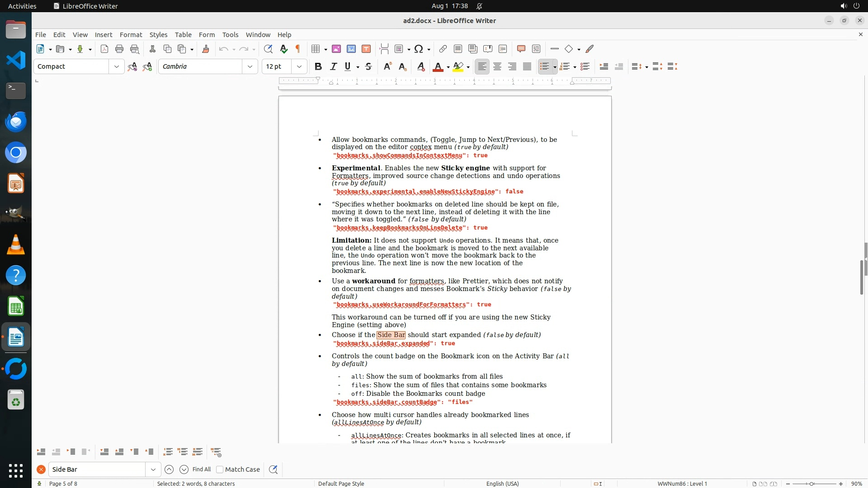This screenshot has height=488, width=868.
Task: Toggle Italic formatting
Action: (x=333, y=66)
